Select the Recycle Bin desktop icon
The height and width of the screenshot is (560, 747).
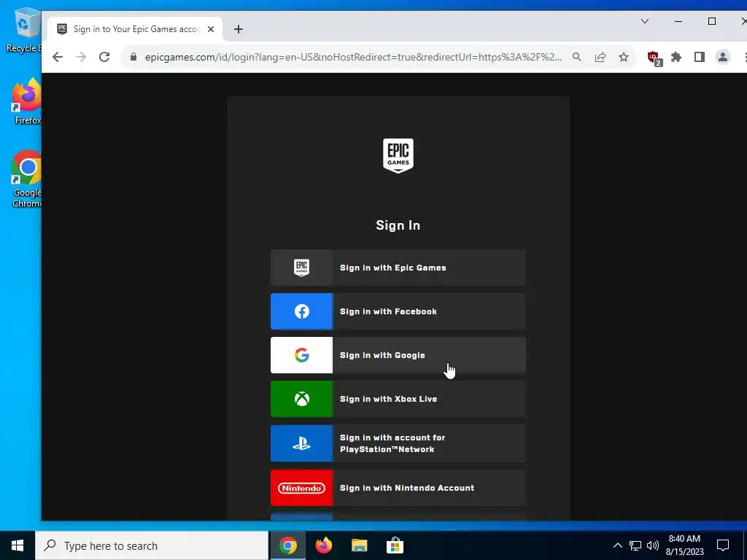[x=24, y=29]
